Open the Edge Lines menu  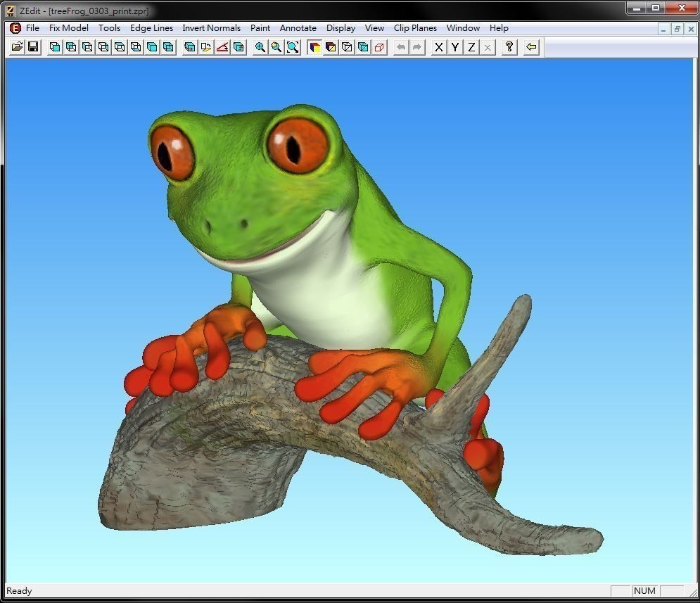click(x=151, y=28)
